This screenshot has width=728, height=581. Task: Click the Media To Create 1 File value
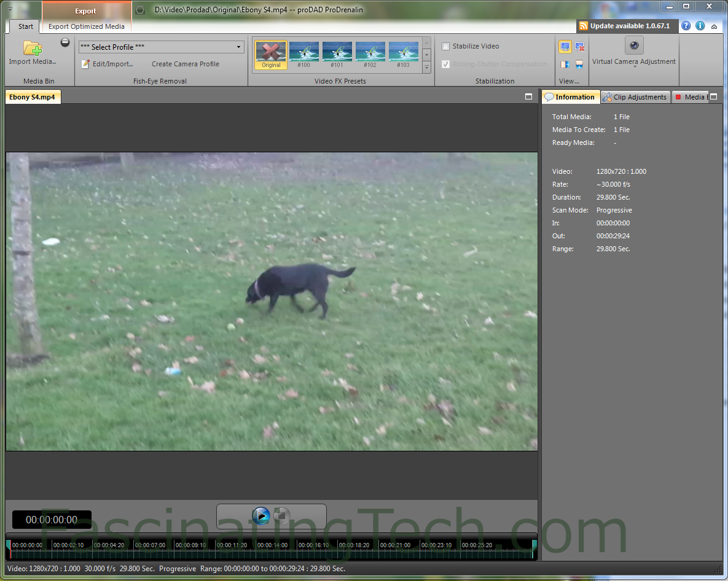pos(622,130)
